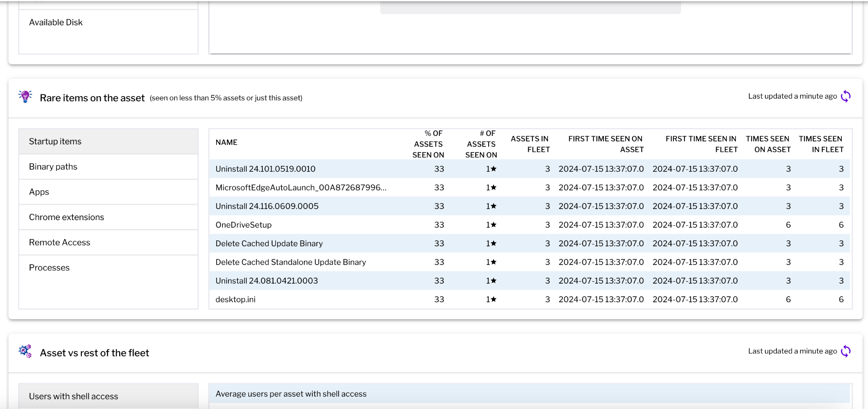Click the Rare items on the asset heading
The image size is (868, 409).
click(x=92, y=98)
